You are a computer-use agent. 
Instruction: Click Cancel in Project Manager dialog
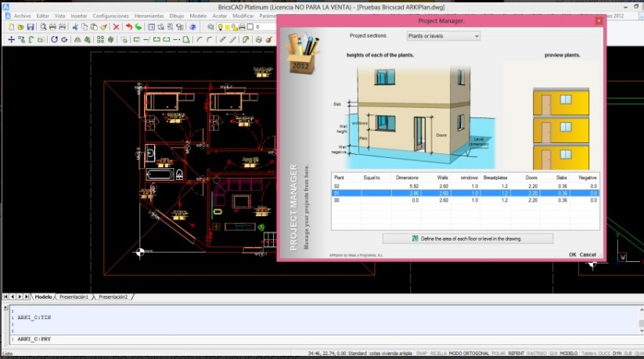coord(588,255)
